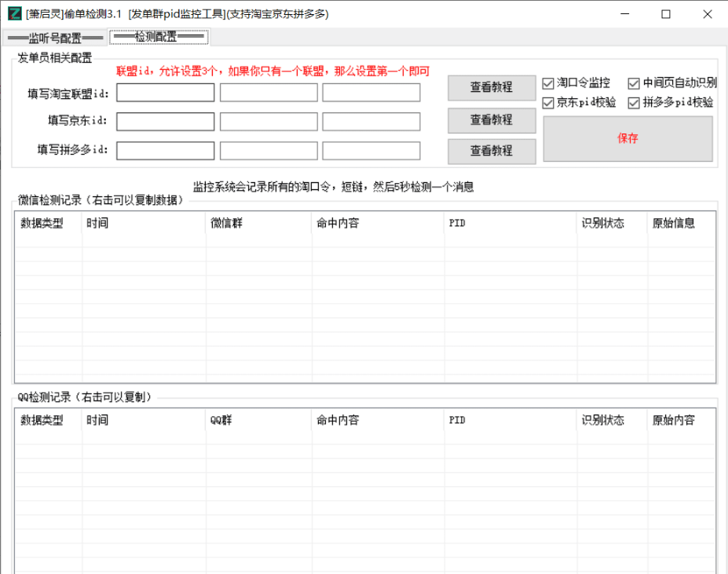728x574 pixels.
Task: Focus the first 京东id input field
Action: (165, 122)
